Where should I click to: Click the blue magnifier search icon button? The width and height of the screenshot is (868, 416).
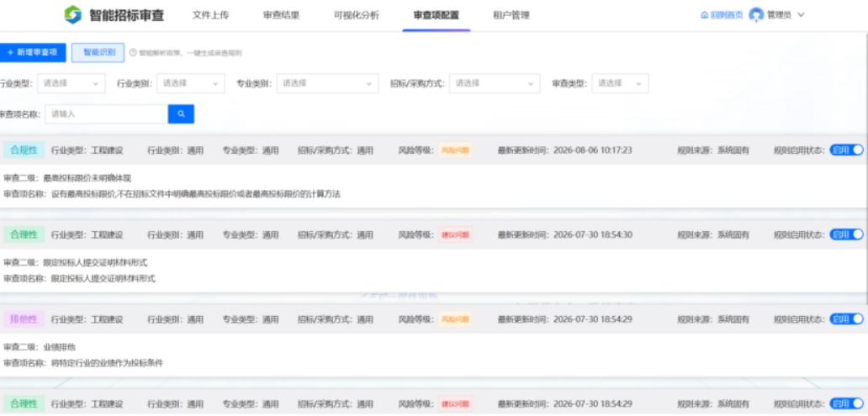(x=181, y=114)
